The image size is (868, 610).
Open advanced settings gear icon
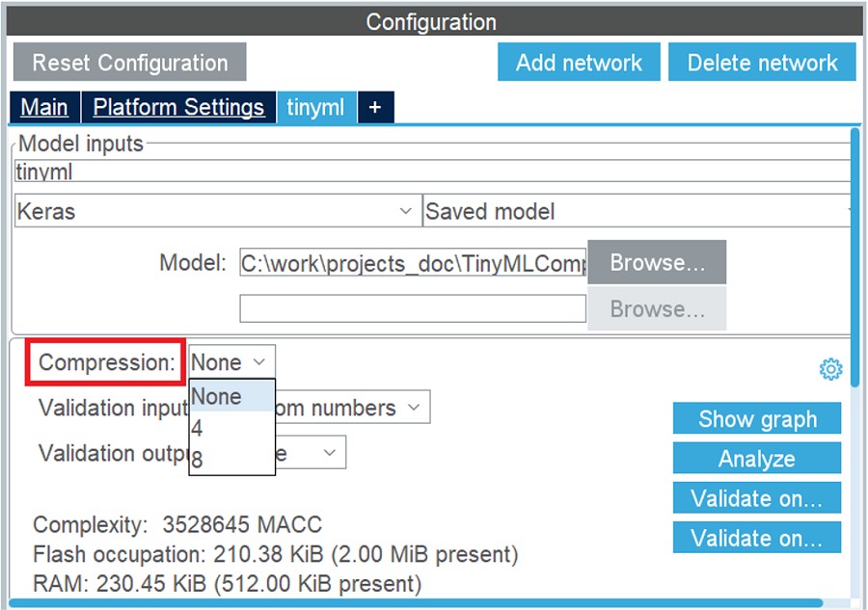click(x=830, y=369)
